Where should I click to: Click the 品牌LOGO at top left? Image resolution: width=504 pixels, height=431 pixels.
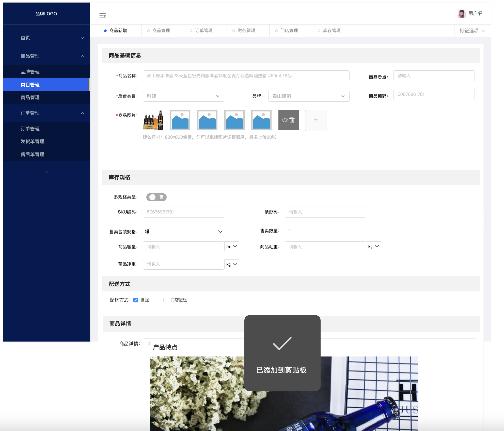(46, 14)
